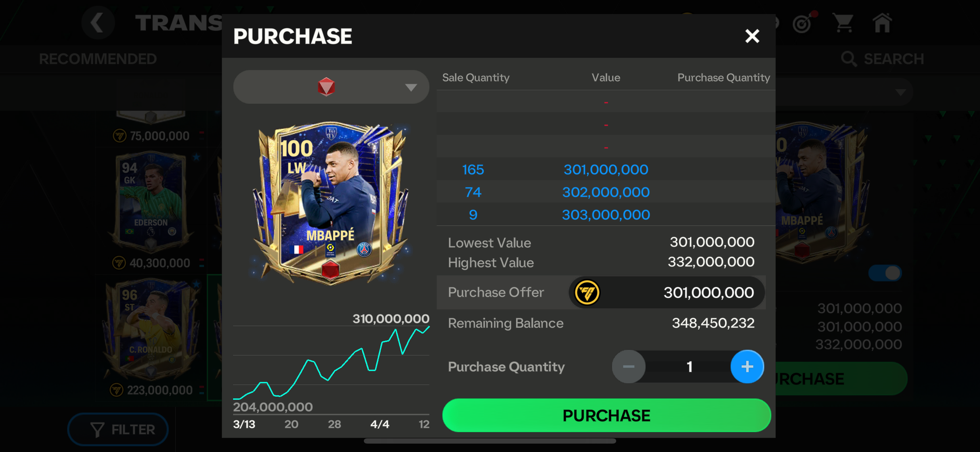
Task: Switch to the Recommended tab
Action: (x=98, y=59)
